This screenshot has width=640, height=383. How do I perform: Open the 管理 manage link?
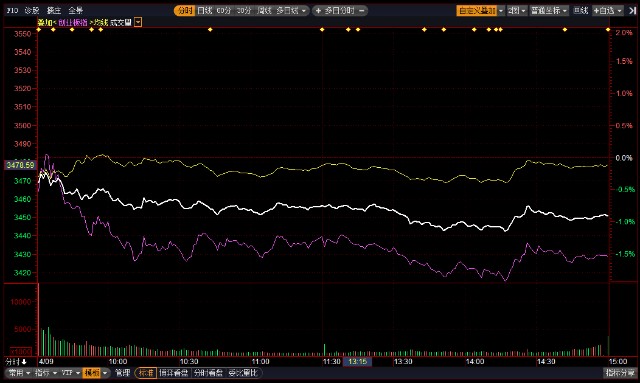pos(122,372)
